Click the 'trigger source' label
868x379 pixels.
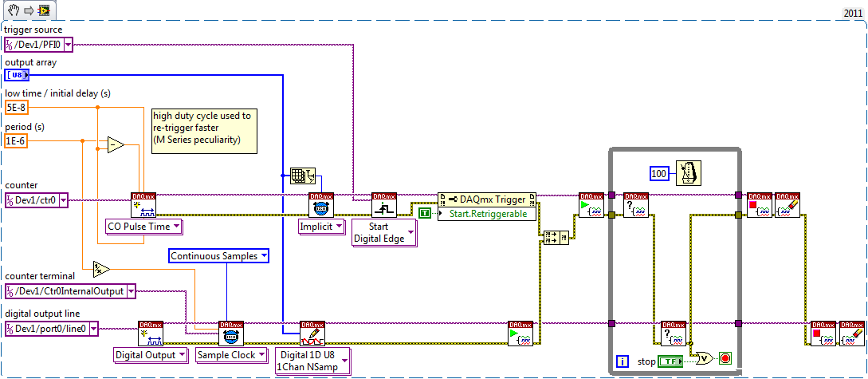tap(33, 30)
